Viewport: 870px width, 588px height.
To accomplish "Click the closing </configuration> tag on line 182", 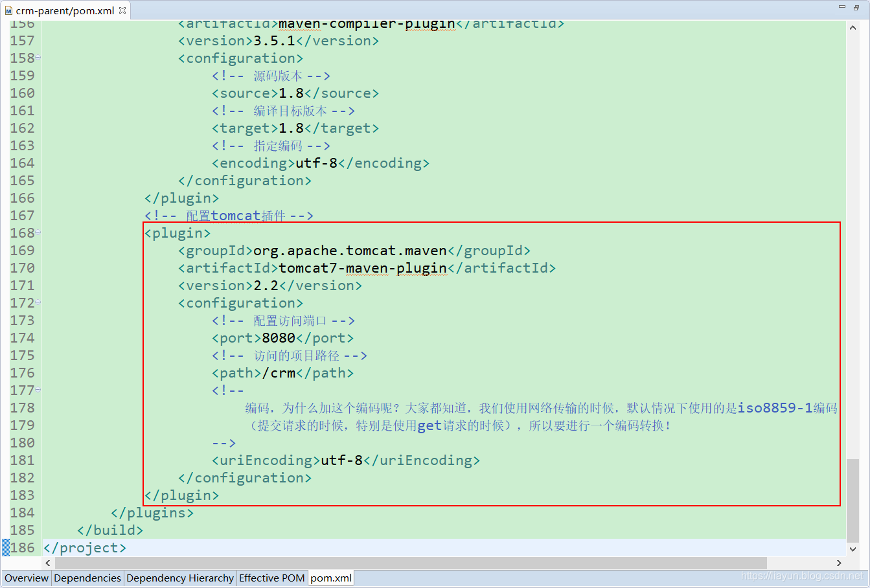I will pos(245,478).
